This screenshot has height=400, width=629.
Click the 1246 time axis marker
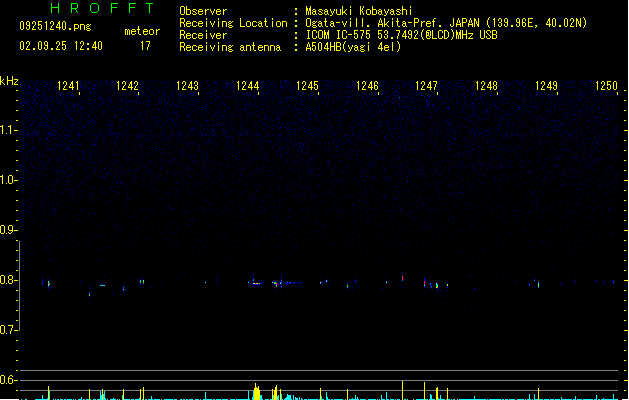pos(367,86)
